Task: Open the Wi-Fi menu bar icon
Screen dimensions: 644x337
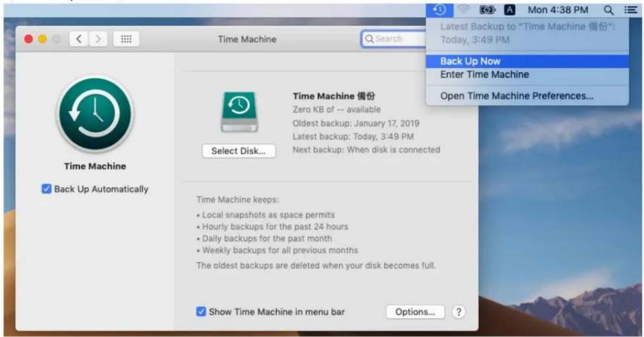Action: 464,9
